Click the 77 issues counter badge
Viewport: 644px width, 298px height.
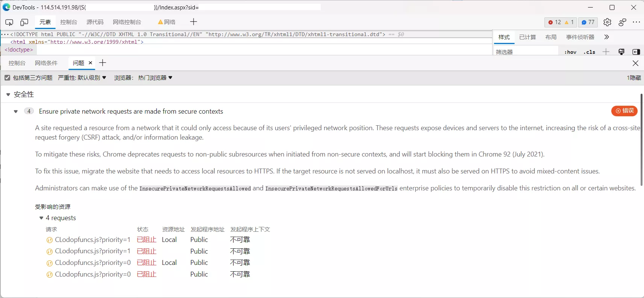(x=588, y=22)
